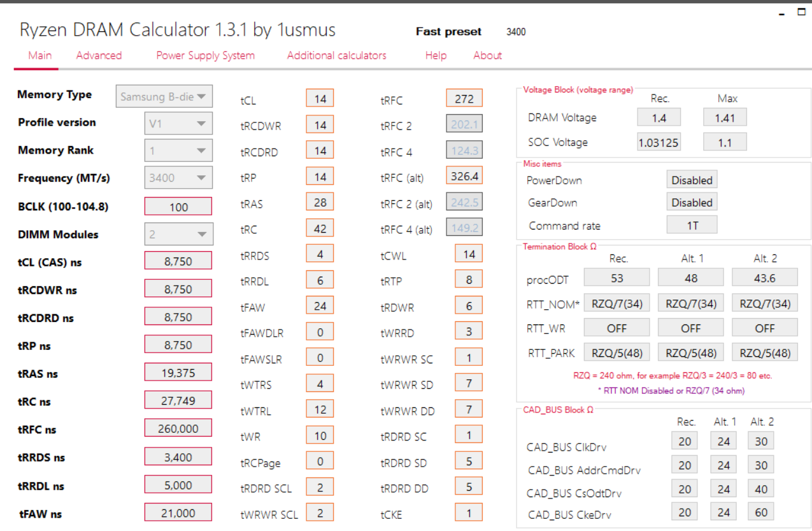Viewport: 812px width, 531px height.
Task: Select the tRCDWR ns value field
Action: [178, 289]
